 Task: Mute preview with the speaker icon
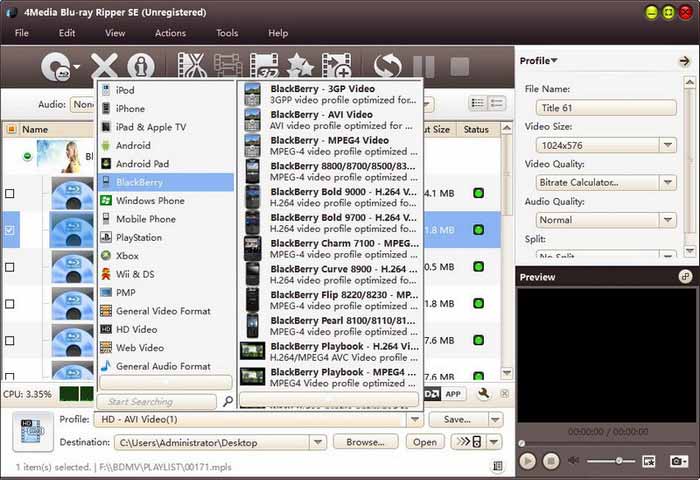coord(574,460)
